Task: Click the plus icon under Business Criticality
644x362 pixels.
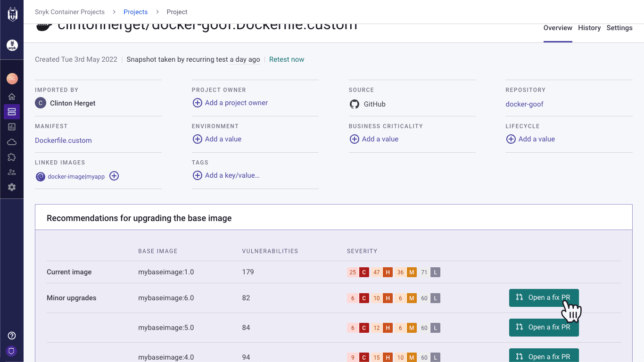Action: tap(355, 139)
